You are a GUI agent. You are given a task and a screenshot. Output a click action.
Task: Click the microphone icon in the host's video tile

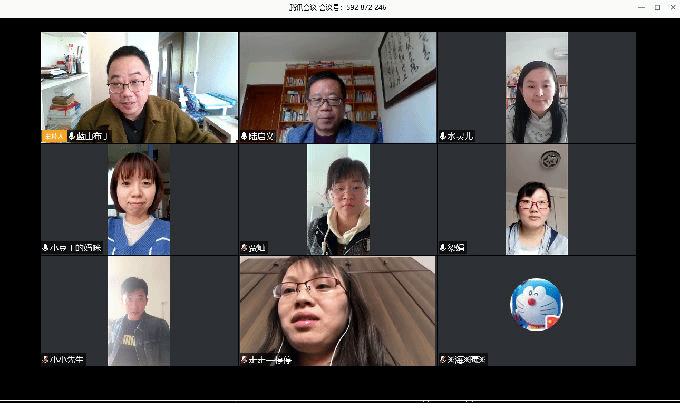[x=72, y=136]
